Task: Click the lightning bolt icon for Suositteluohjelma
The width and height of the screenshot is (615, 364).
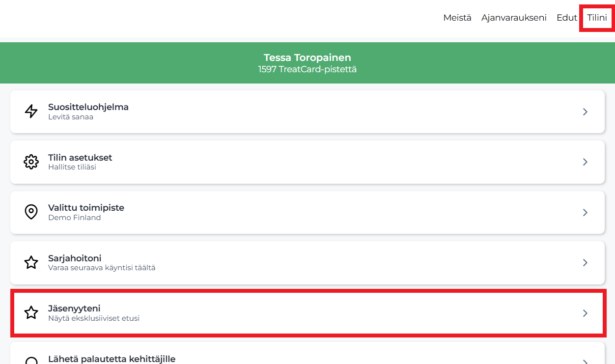Action: (31, 112)
